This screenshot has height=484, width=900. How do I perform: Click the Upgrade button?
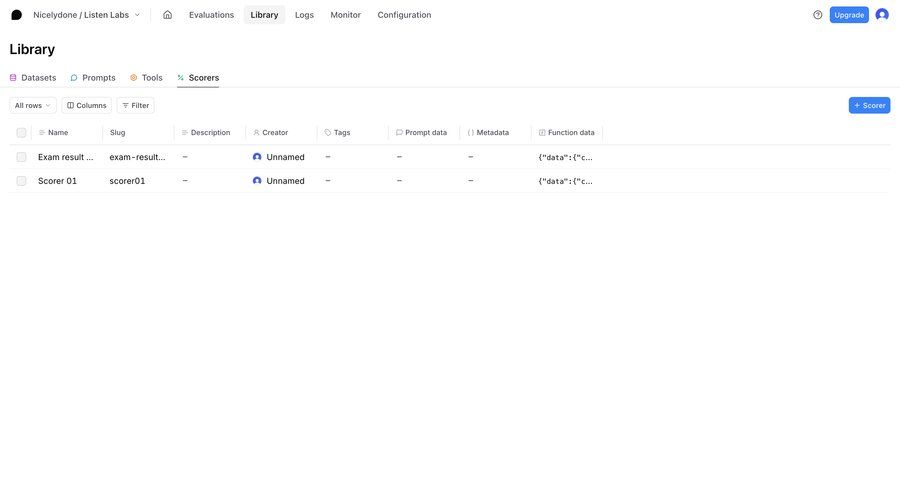click(849, 15)
